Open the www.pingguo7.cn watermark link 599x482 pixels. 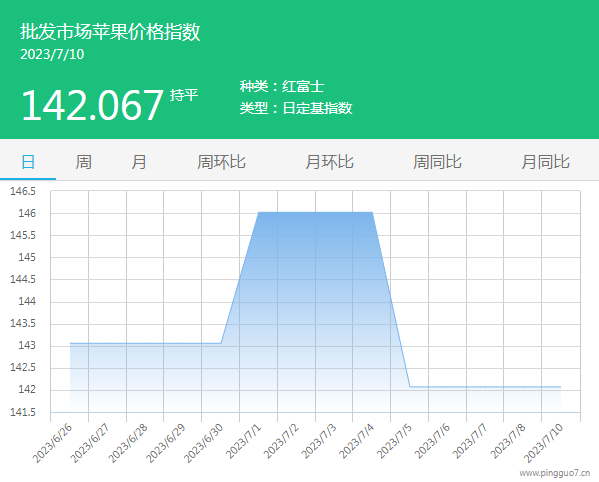click(x=555, y=473)
